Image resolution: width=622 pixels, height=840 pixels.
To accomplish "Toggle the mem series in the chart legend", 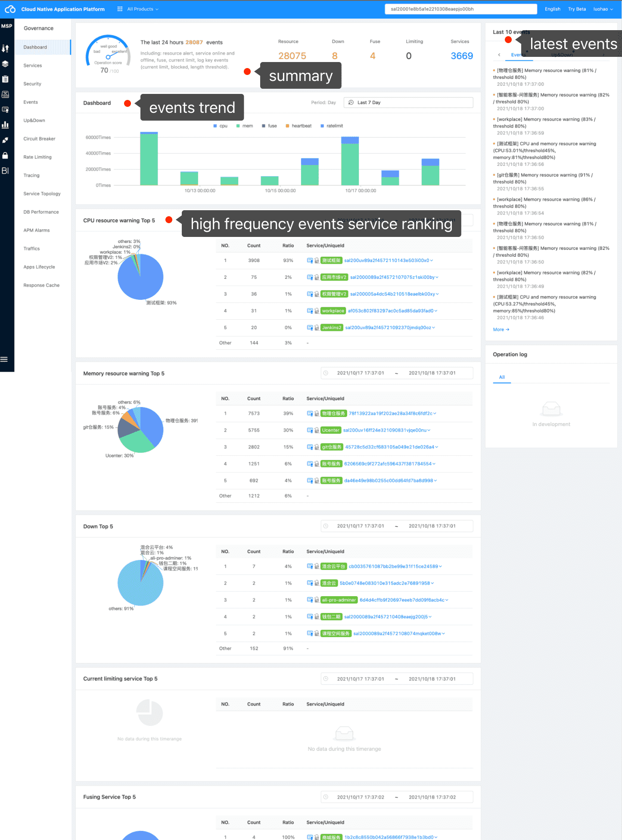I will (244, 126).
